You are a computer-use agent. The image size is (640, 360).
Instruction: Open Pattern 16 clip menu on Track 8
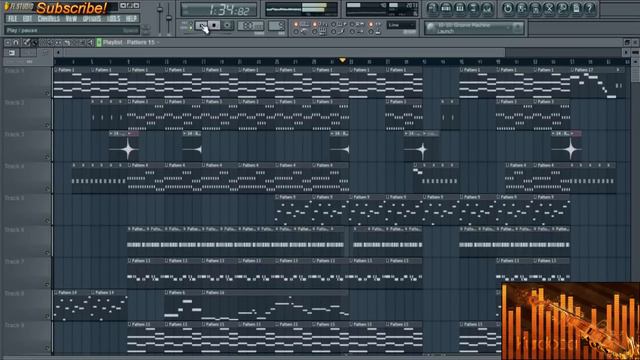(x=203, y=293)
